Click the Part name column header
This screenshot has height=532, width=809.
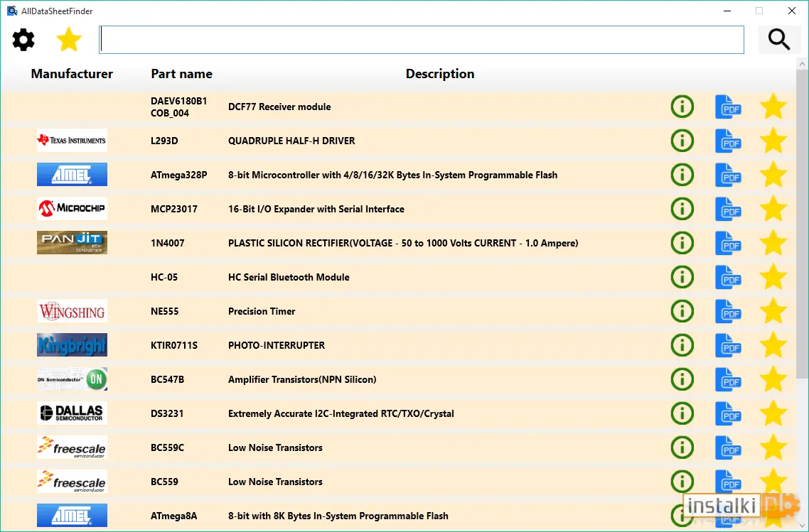pyautogui.click(x=181, y=74)
